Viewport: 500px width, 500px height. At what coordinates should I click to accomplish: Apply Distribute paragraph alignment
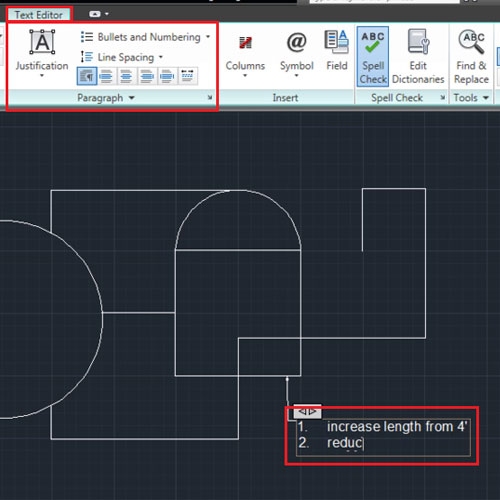click(x=188, y=76)
